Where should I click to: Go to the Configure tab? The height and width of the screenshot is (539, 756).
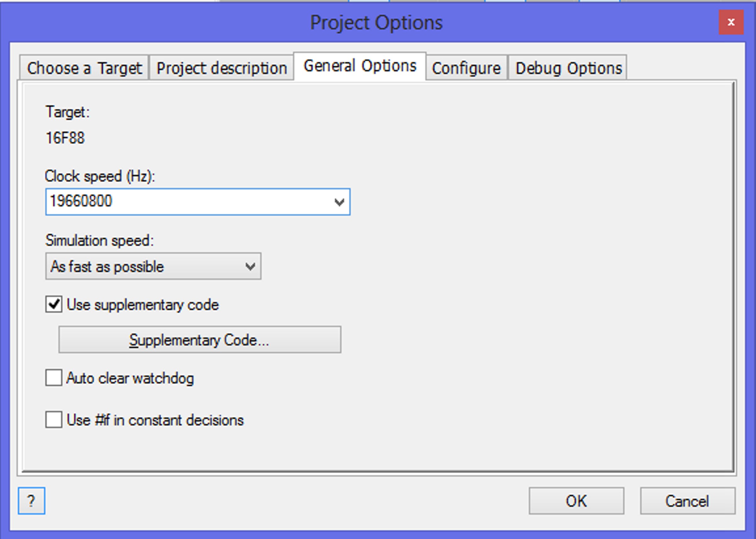tap(466, 68)
